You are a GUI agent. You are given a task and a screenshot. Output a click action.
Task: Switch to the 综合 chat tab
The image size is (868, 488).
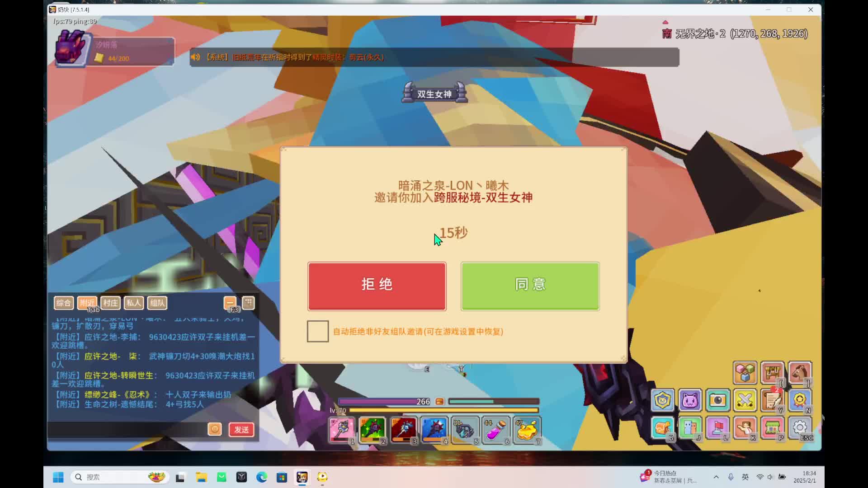(64, 303)
